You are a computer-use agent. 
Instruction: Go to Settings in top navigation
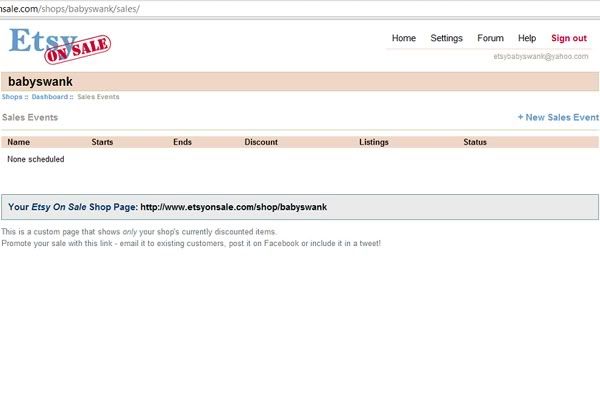pos(446,38)
